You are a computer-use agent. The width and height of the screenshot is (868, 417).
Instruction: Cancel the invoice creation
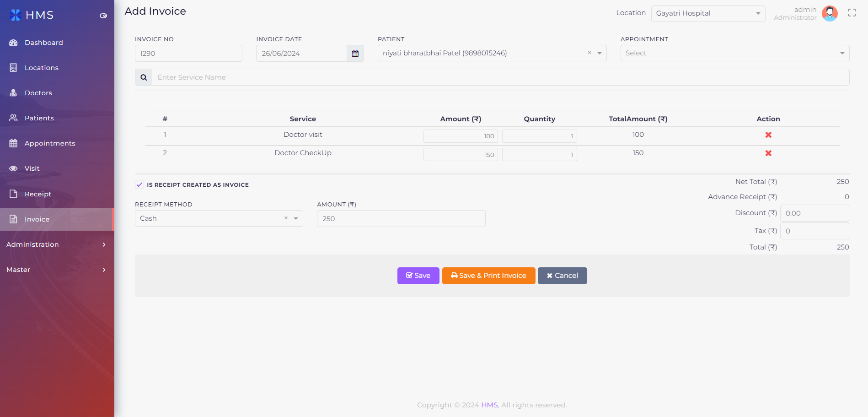(562, 276)
